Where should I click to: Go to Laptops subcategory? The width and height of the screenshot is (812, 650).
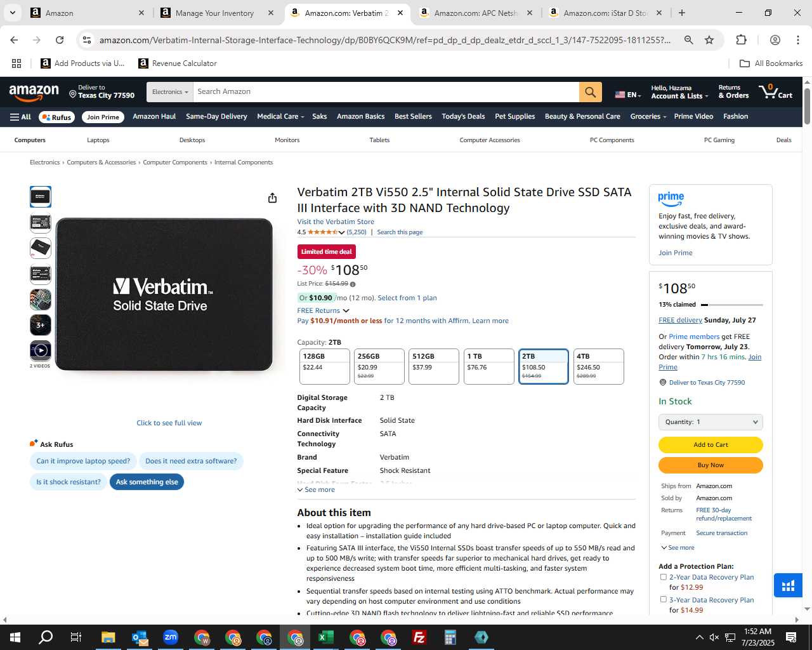coord(98,140)
